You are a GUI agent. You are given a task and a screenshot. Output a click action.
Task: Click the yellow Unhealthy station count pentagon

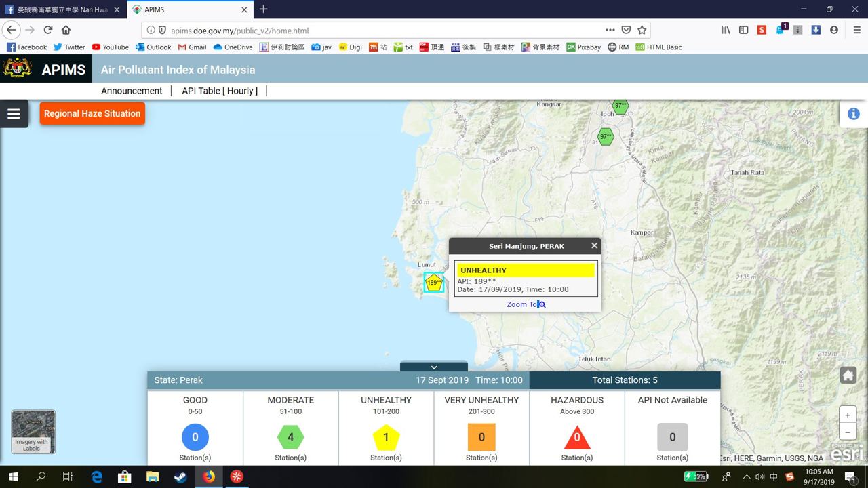[386, 437]
